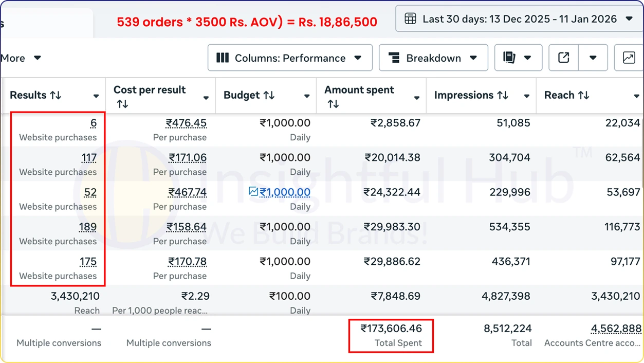Screen dimensions: 644x363
Task: Select the Amount spent column header
Action: [358, 90]
